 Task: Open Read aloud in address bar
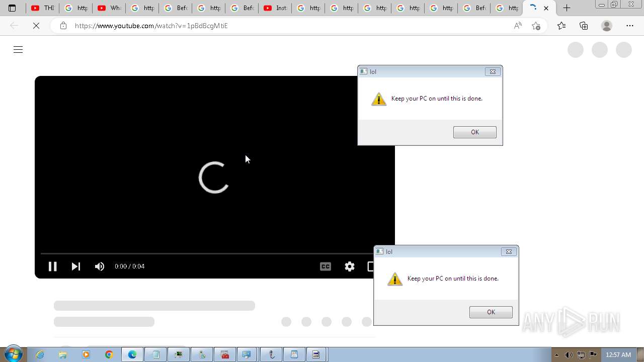pos(518,26)
